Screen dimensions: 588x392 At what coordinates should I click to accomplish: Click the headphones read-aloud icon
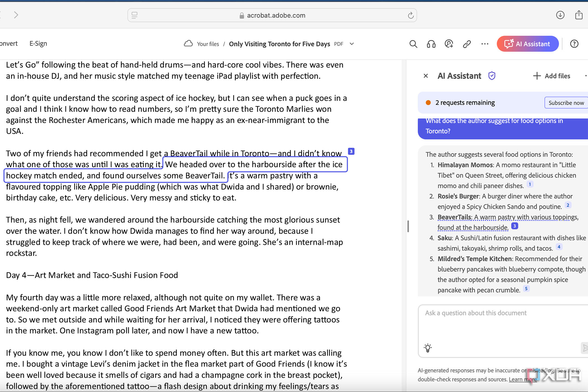[x=431, y=44]
